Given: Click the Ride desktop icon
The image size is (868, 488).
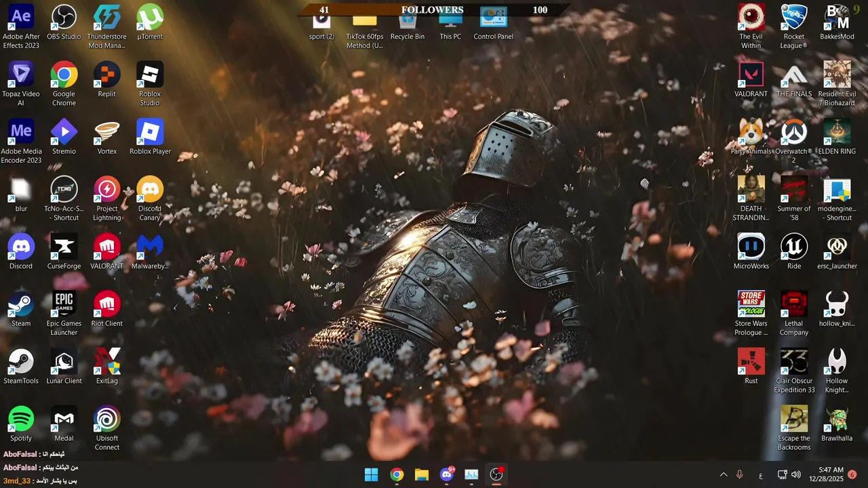Looking at the screenshot, I should (x=793, y=252).
